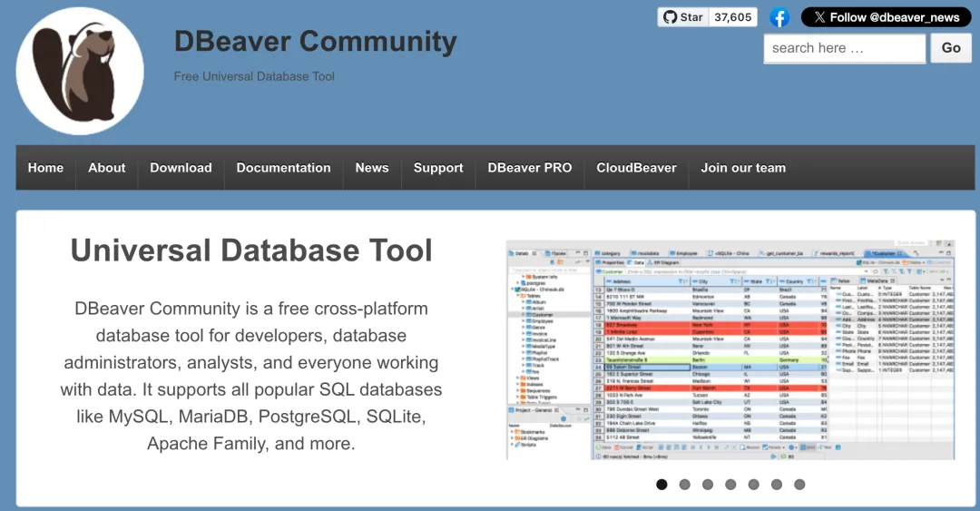980x511 pixels.
Task: Open the GitHub star count 37,605
Action: click(x=733, y=17)
